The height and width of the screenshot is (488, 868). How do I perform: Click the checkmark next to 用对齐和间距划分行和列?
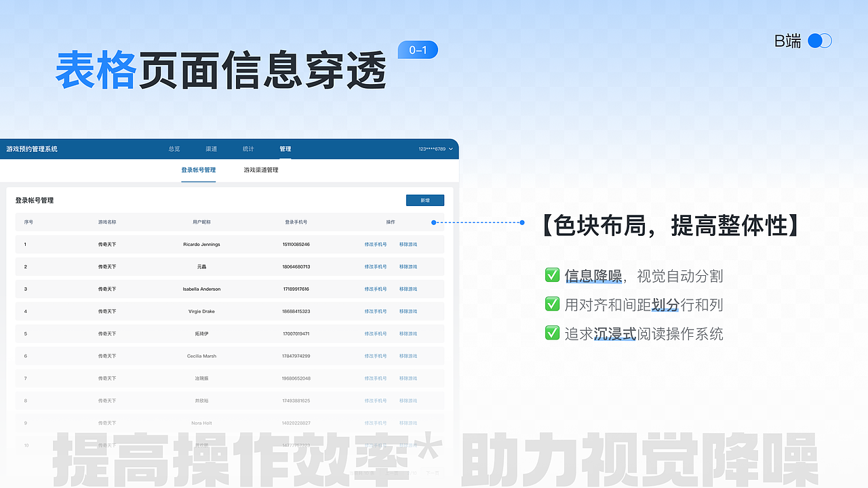coord(553,304)
